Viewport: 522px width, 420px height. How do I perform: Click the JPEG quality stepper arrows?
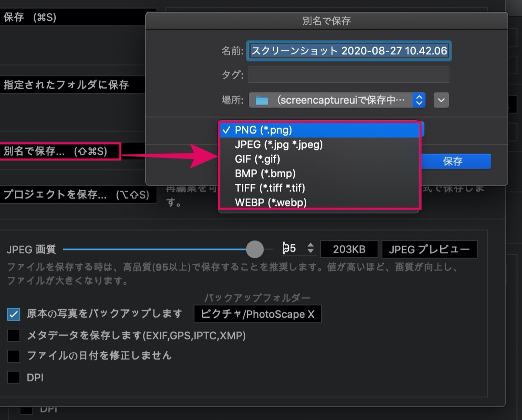(311, 249)
